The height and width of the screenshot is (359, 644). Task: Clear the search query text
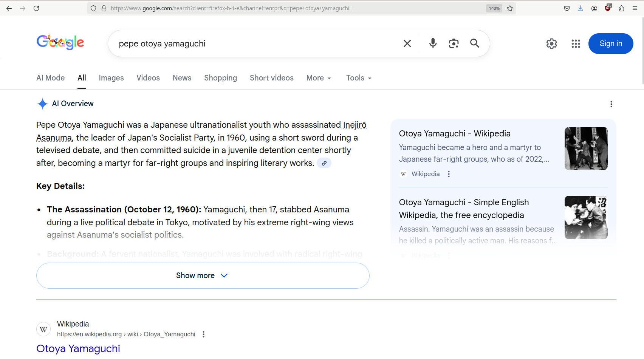tap(407, 43)
